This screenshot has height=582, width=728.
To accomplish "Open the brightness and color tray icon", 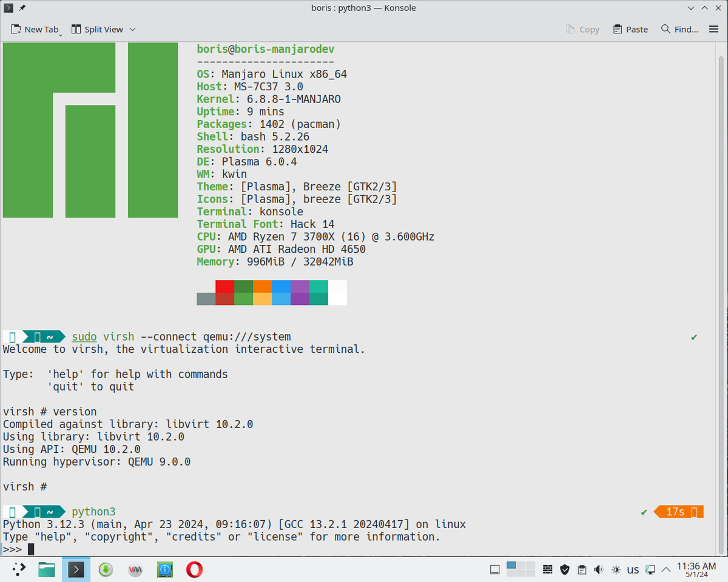I will click(x=616, y=570).
